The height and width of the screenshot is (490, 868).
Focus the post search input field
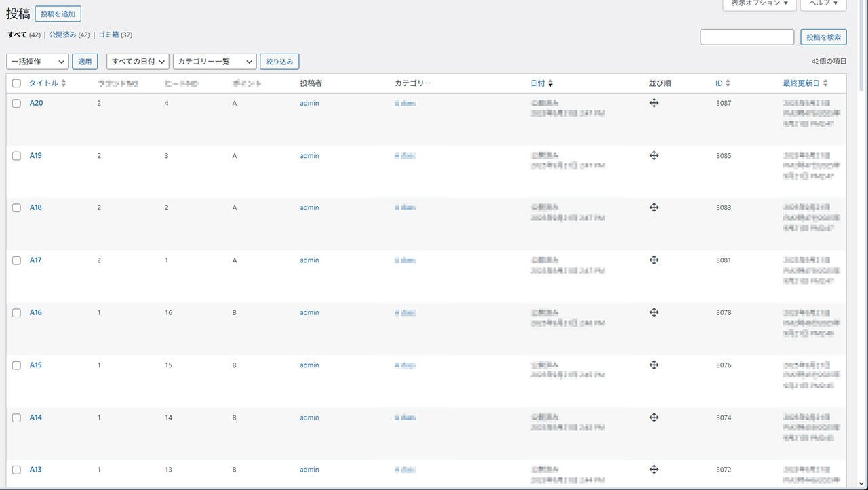[x=747, y=37]
